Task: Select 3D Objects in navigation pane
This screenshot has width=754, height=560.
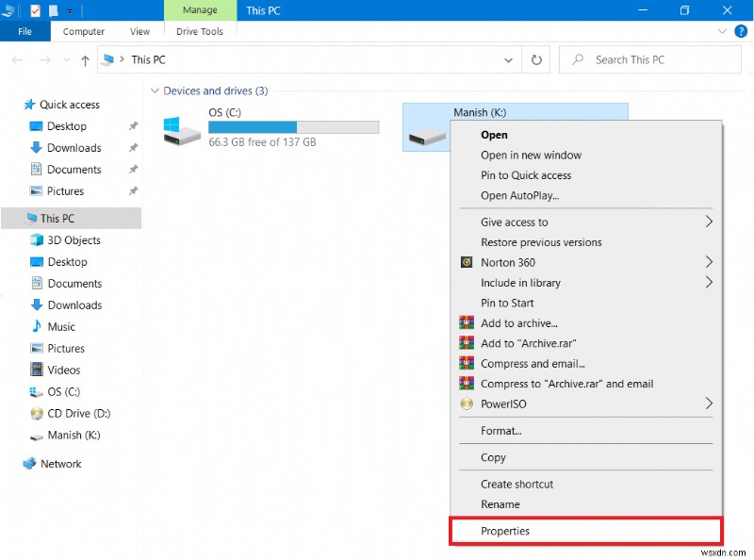Action: click(74, 240)
